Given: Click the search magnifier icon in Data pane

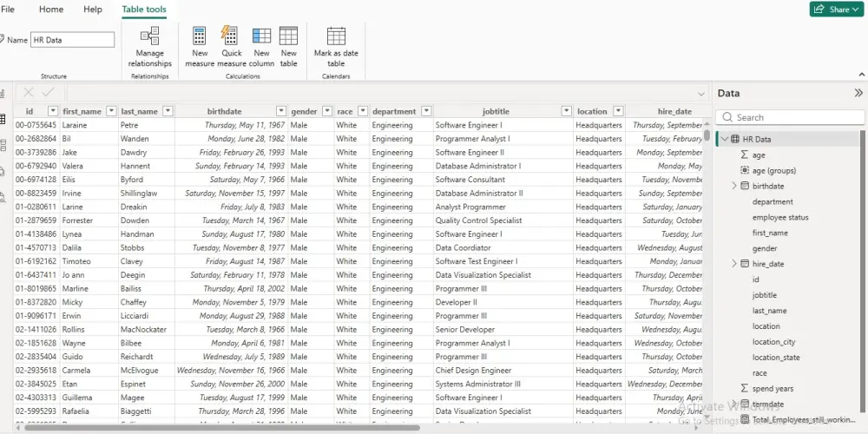Looking at the screenshot, I should coord(727,117).
